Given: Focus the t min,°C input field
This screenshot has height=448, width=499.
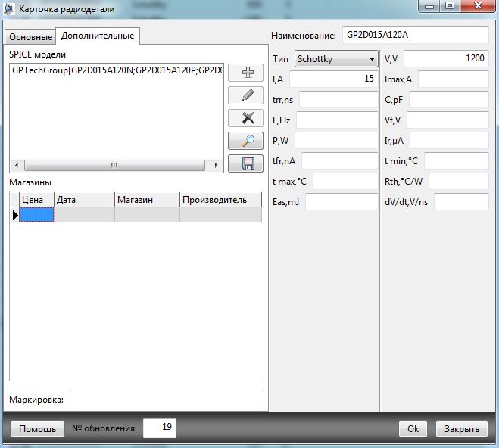Looking at the screenshot, I should point(457,161).
